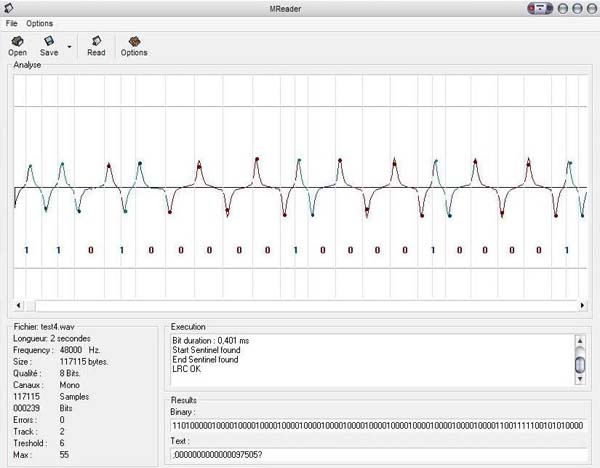Open Options from the toolbar icon
Viewport: 600px width, 468px height.
pyautogui.click(x=133, y=42)
